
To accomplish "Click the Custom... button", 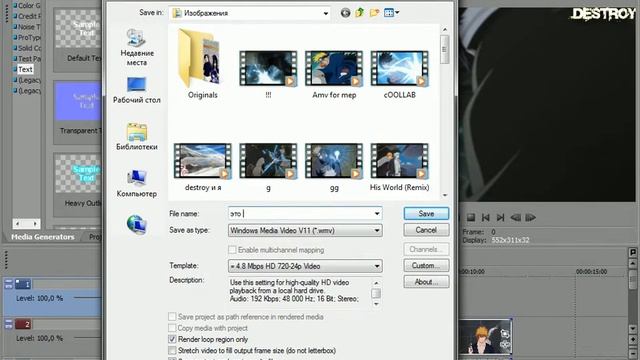I will pos(426,266).
